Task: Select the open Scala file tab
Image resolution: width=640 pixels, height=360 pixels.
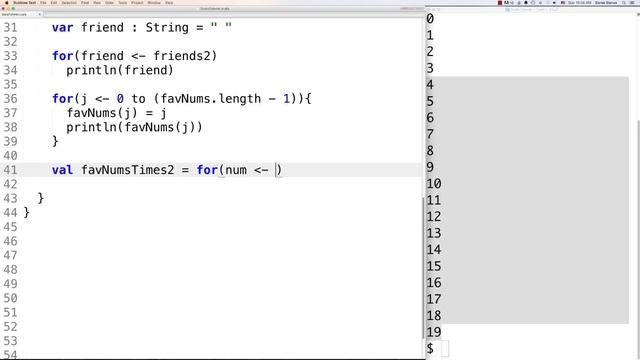Action: tap(20, 14)
